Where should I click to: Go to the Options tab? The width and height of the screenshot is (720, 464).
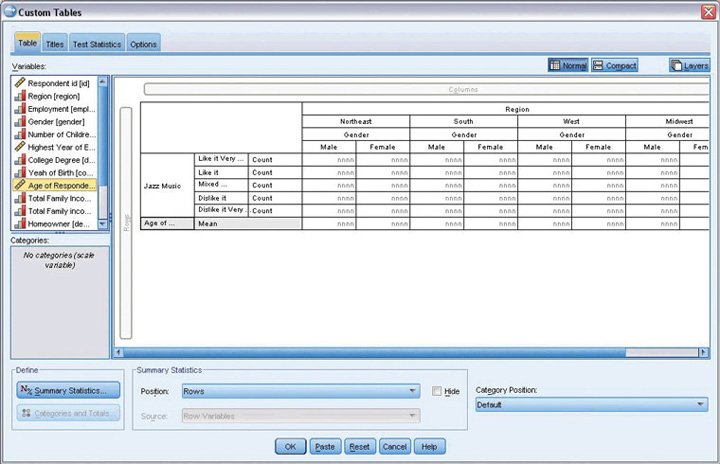pyautogui.click(x=143, y=44)
